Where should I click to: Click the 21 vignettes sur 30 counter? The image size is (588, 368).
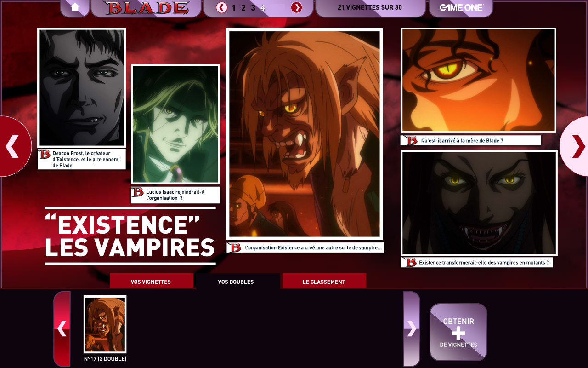[x=370, y=8]
